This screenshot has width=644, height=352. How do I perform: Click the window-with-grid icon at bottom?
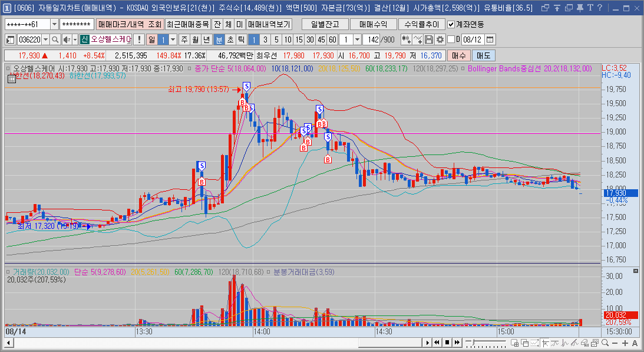pos(514,343)
